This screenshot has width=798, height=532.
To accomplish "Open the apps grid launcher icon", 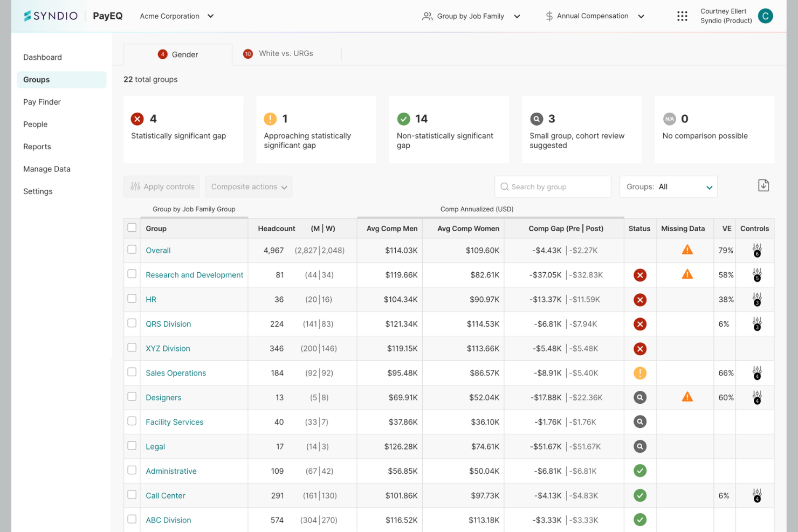I will tap(682, 16).
